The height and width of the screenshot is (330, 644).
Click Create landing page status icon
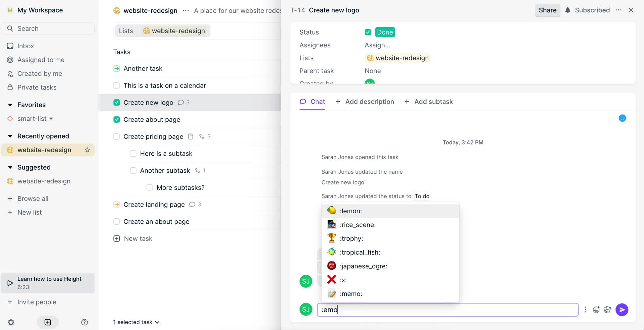[116, 205]
